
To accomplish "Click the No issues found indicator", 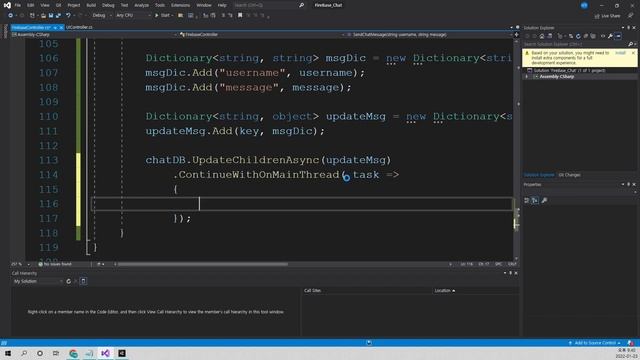I will [x=55, y=264].
